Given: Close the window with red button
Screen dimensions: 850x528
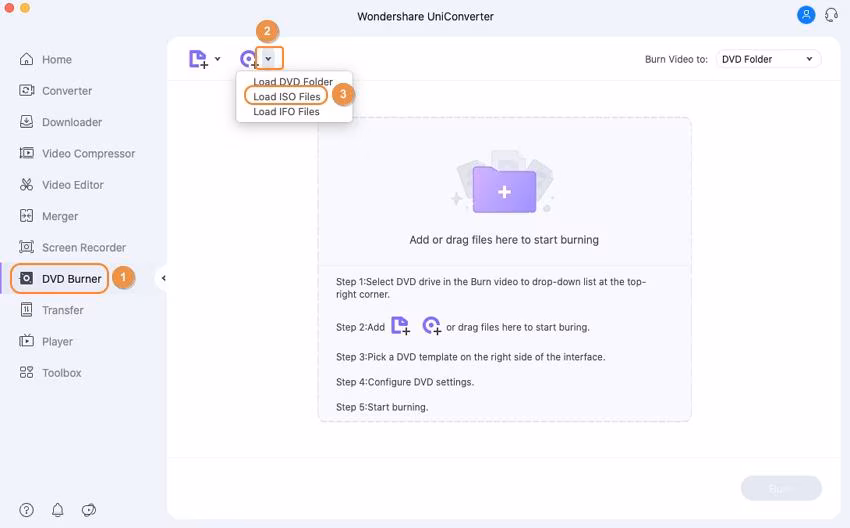Looking at the screenshot, I should [9, 7].
